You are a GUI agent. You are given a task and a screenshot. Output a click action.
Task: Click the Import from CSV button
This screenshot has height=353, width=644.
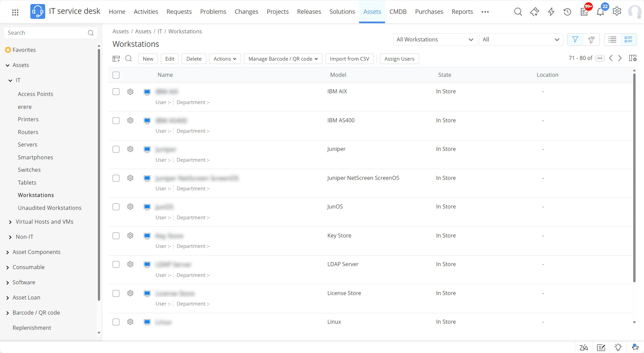(349, 59)
